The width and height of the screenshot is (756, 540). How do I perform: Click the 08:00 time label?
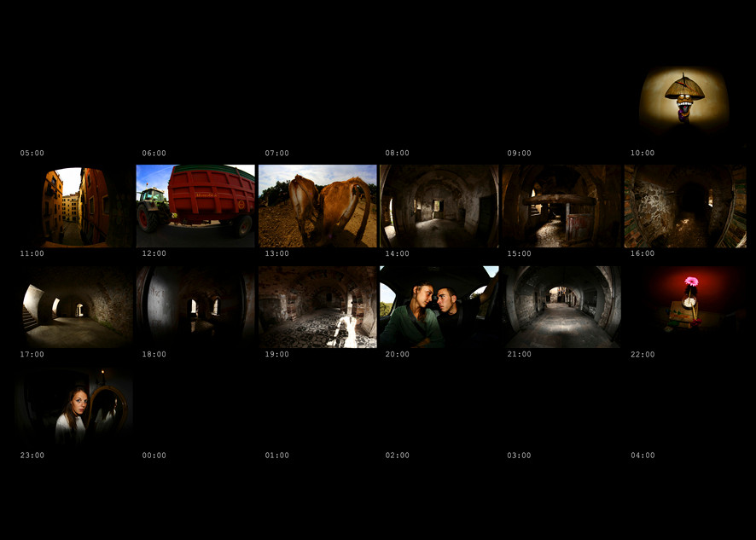(397, 153)
